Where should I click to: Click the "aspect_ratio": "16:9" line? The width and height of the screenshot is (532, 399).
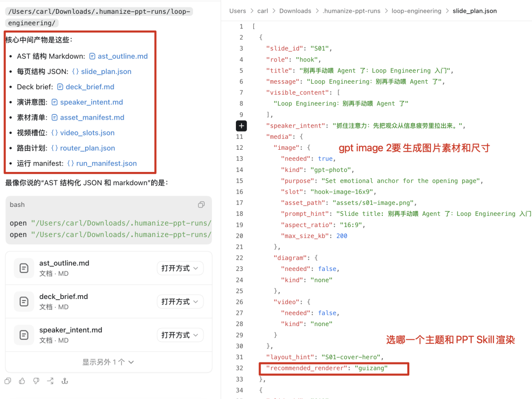[323, 225]
